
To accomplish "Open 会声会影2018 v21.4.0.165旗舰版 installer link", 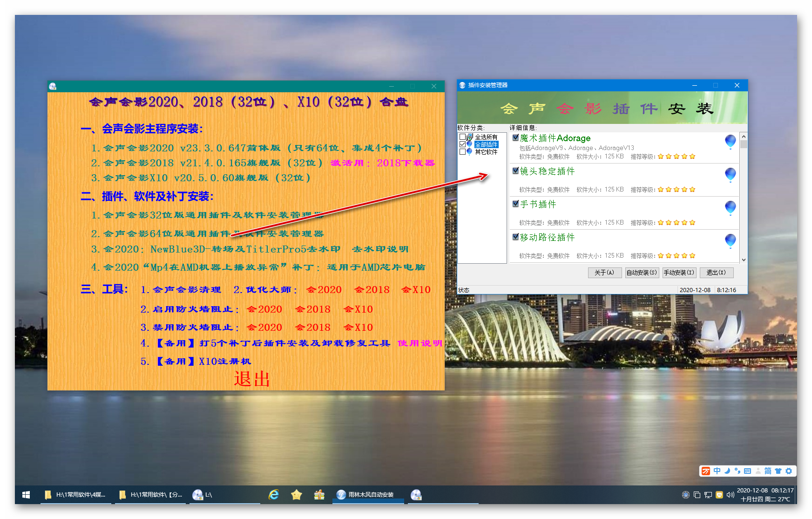I will coord(207,163).
